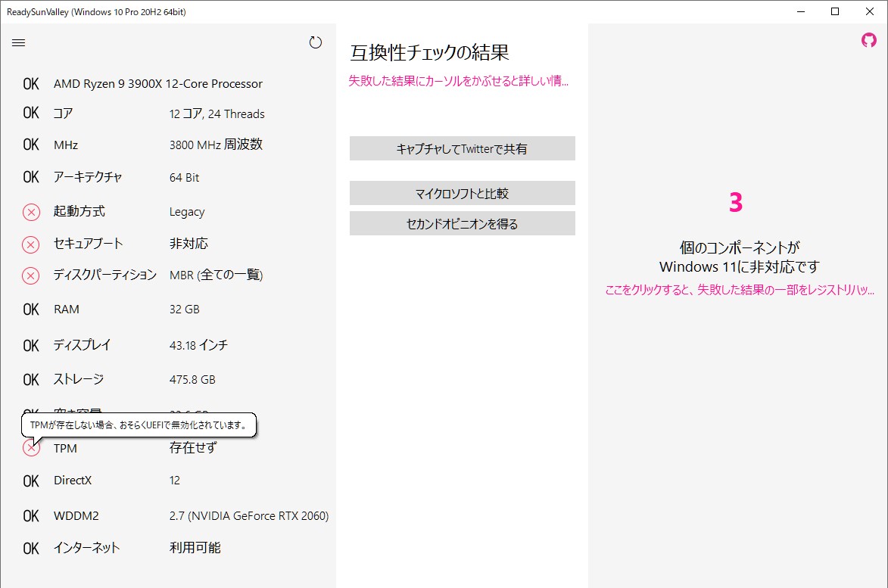Select the MBR (全ての一覧) entry

[216, 275]
